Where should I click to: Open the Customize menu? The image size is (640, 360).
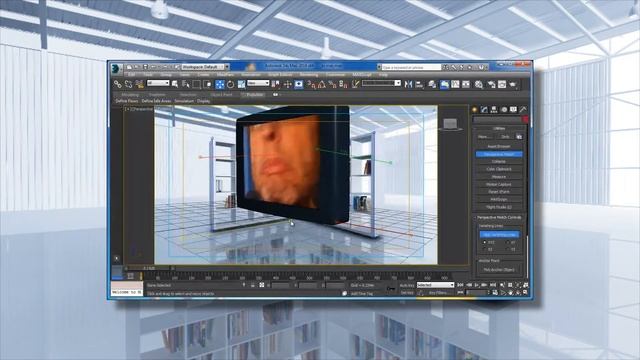click(336, 75)
